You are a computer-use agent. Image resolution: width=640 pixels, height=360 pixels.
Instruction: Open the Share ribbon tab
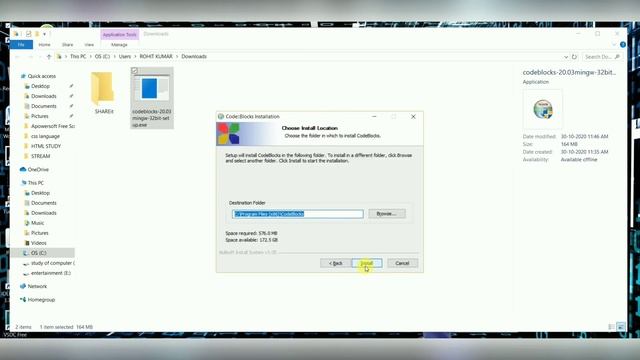coord(67,44)
